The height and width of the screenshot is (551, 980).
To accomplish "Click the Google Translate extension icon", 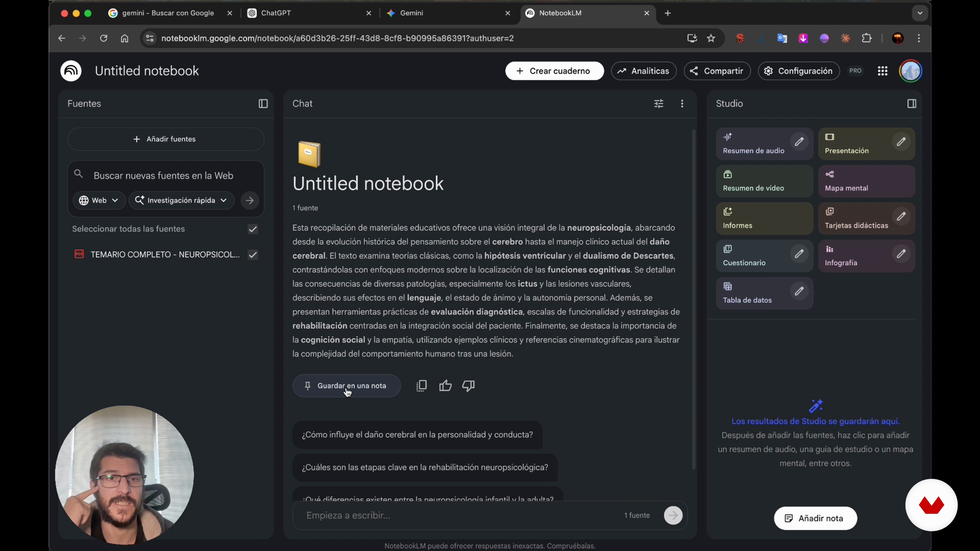I will pos(782,38).
